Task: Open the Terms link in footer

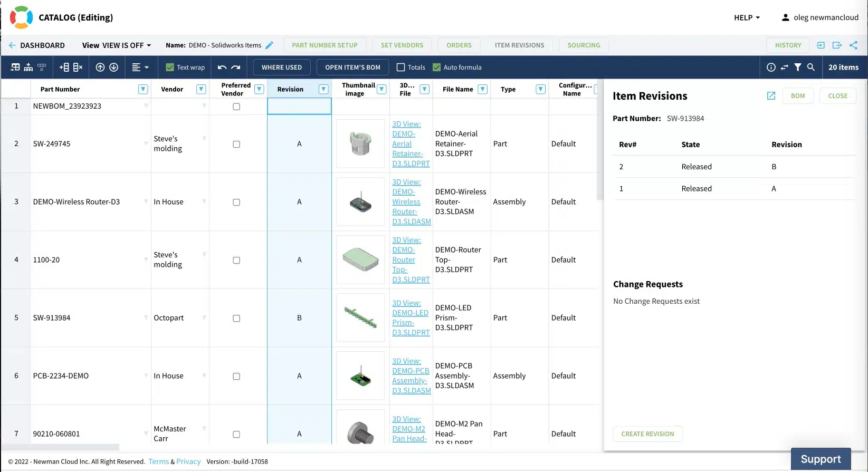Action: [158, 461]
